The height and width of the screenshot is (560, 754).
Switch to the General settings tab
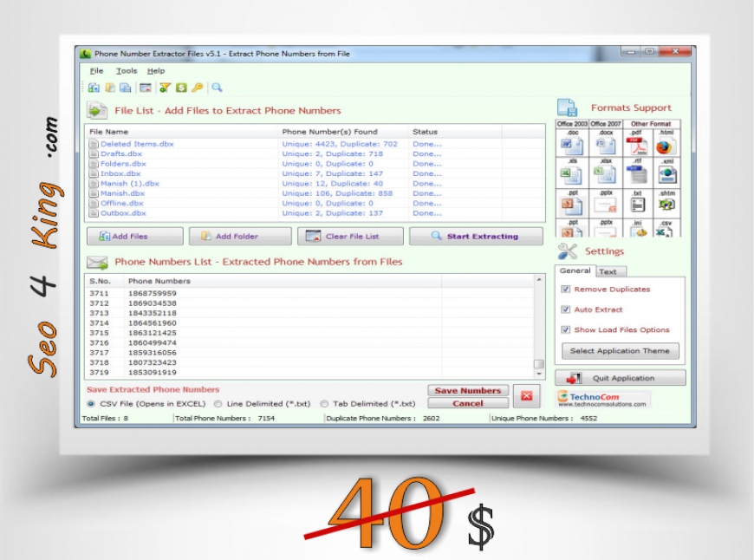(575, 270)
